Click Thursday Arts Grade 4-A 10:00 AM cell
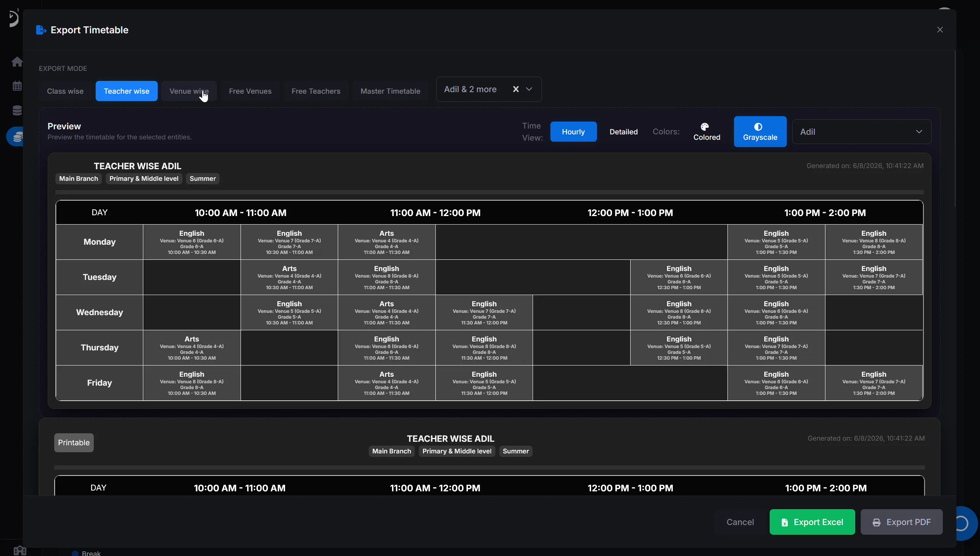 (x=192, y=348)
